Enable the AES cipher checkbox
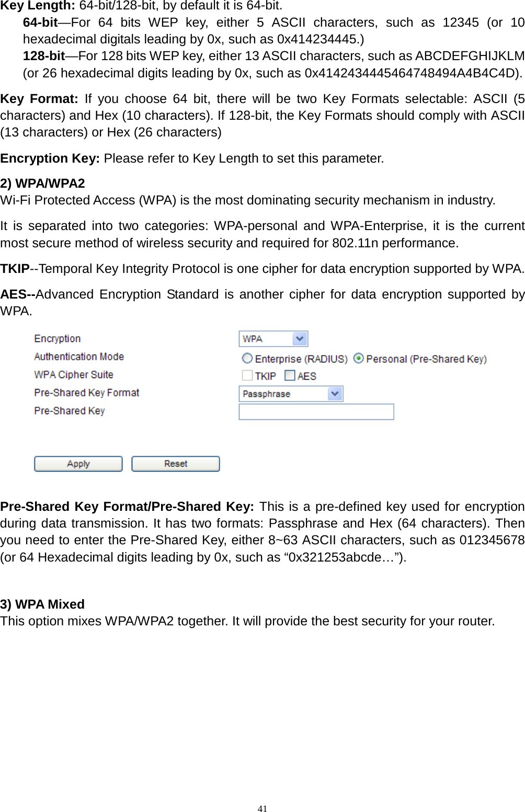 click(290, 375)
